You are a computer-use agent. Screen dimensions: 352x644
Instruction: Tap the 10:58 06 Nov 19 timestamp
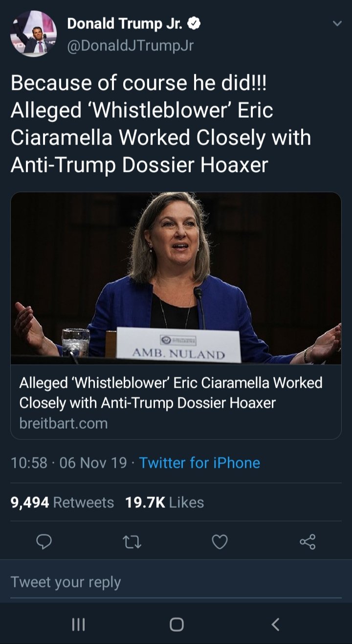[x=68, y=462]
